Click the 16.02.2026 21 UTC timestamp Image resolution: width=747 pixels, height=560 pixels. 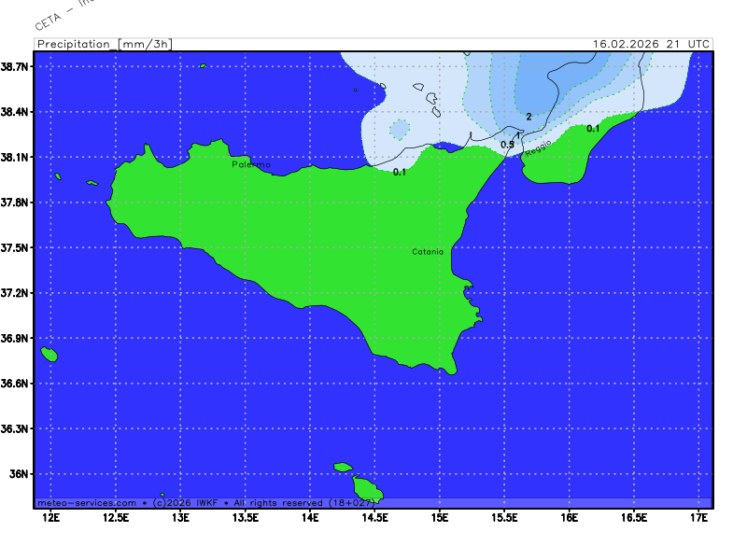pos(652,44)
